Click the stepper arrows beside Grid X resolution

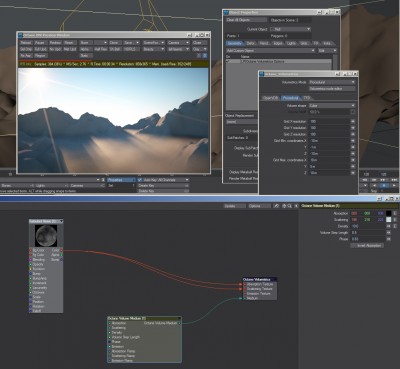[353, 121]
